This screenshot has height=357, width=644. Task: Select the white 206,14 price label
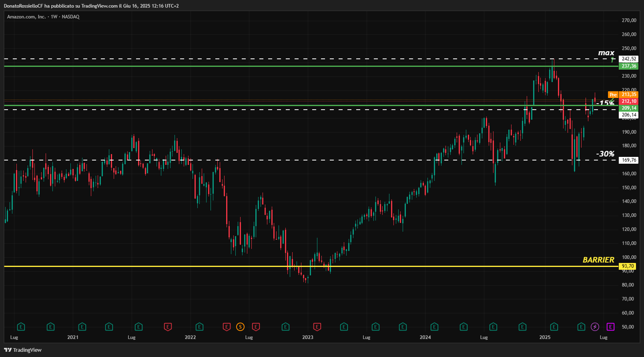[629, 115]
